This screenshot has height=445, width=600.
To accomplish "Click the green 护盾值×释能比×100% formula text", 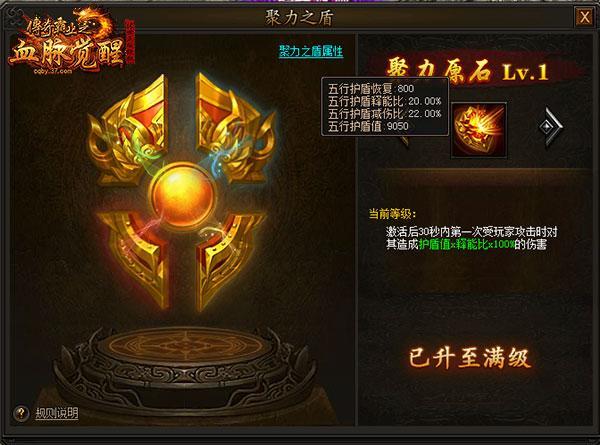I will tap(466, 245).
